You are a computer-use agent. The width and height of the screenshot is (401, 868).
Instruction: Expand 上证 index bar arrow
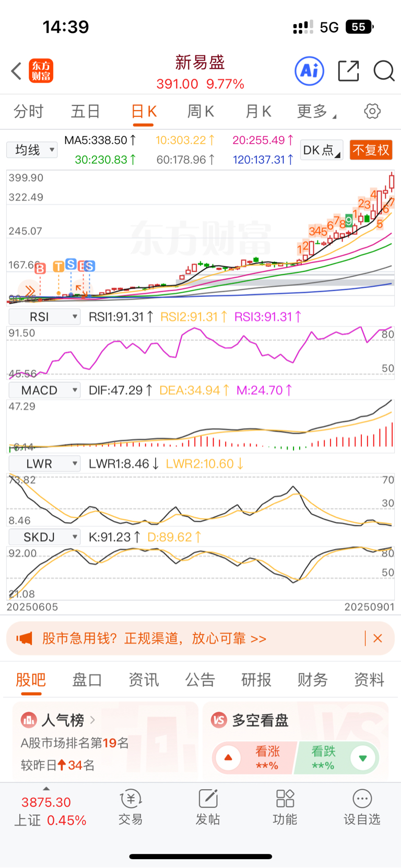coord(46,789)
